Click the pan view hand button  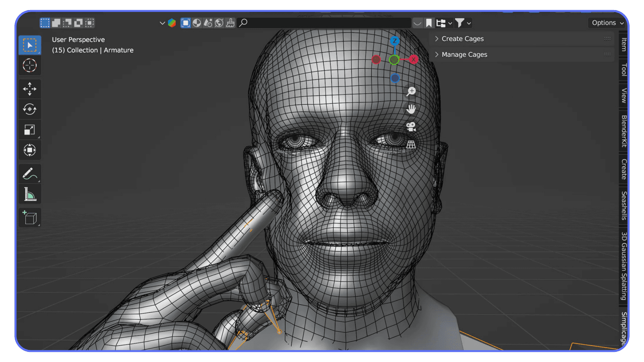[x=411, y=109]
